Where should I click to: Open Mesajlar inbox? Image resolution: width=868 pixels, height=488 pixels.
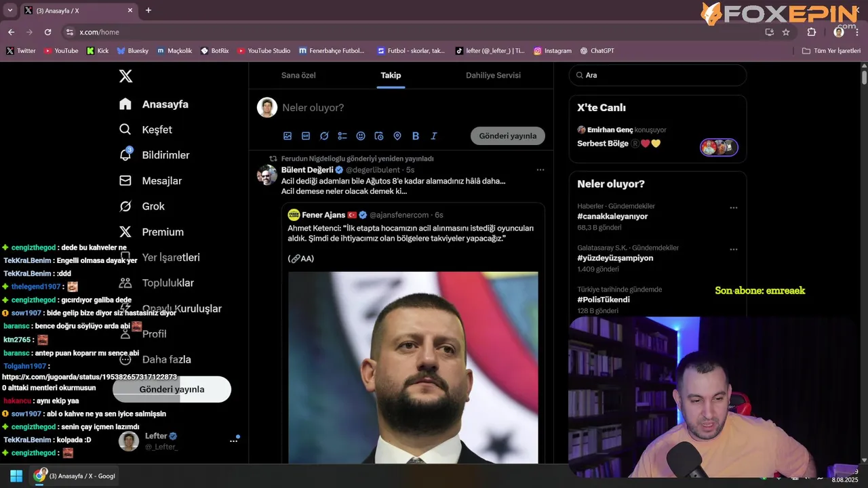click(151, 181)
